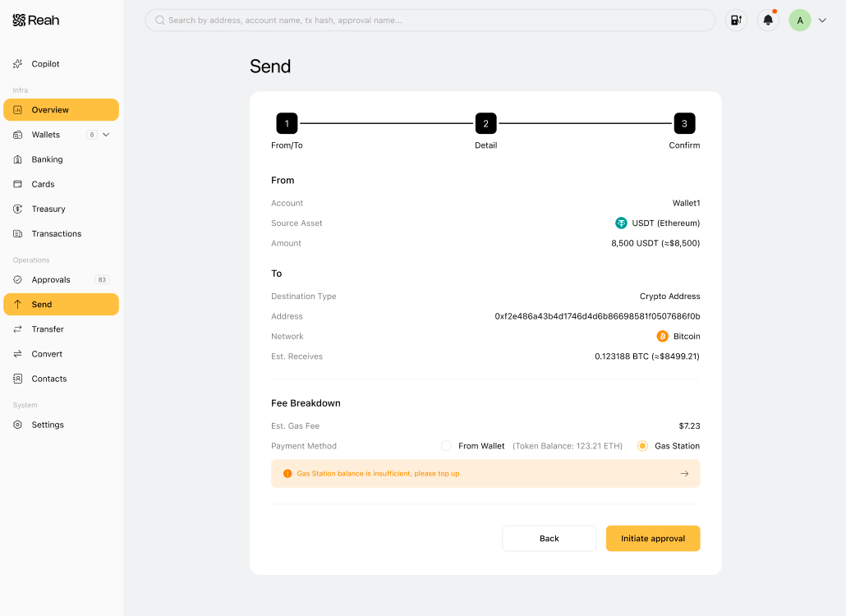Click Initiate approval button
The height and width of the screenshot is (616, 846).
pyautogui.click(x=653, y=538)
